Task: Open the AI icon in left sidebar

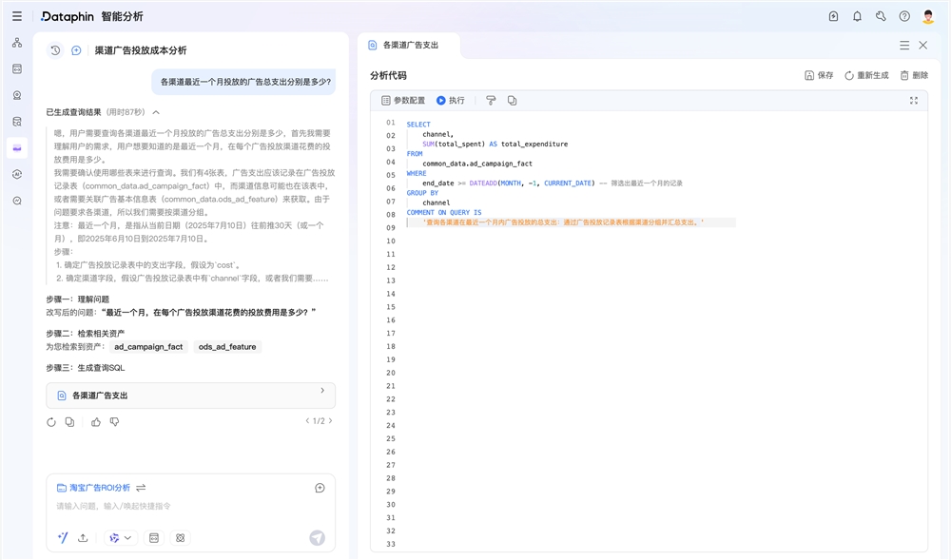Action: tap(17, 175)
